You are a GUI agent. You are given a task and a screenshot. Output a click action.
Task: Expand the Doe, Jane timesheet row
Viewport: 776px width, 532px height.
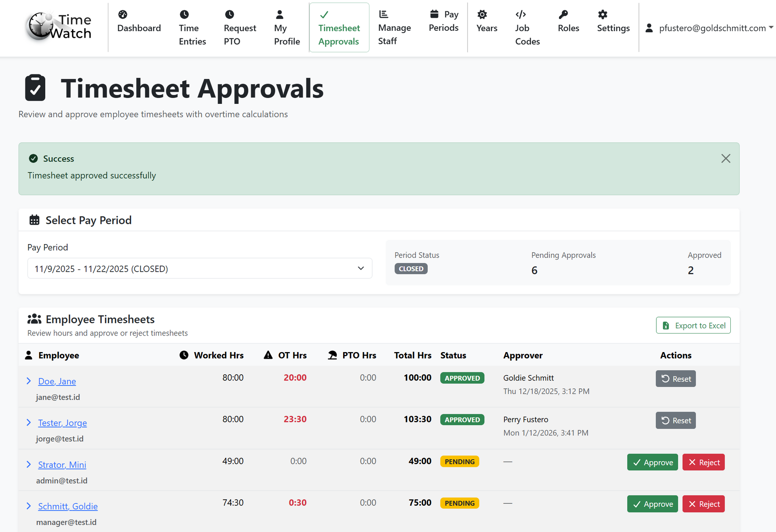pos(29,381)
